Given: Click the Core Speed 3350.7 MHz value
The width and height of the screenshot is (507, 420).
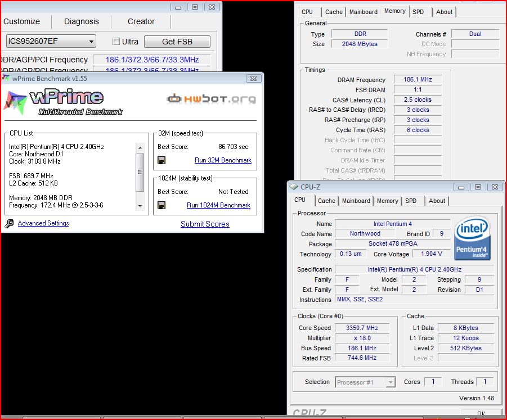Looking at the screenshot, I should tap(362, 328).
